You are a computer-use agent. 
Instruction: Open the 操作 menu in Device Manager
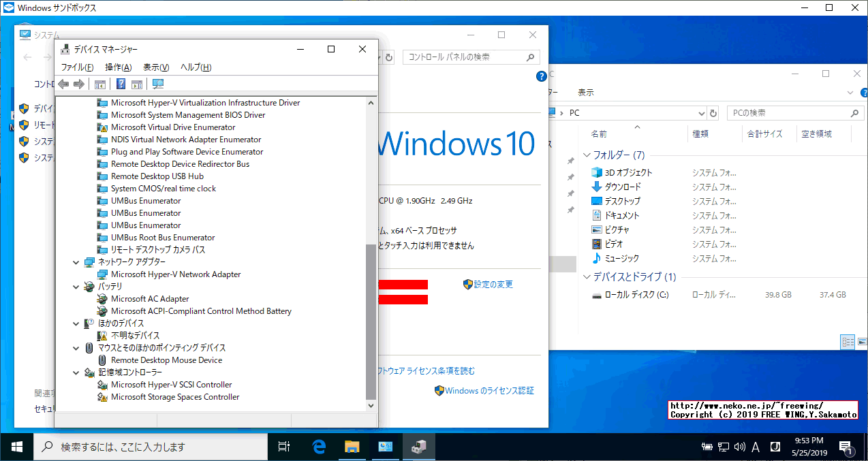click(119, 67)
